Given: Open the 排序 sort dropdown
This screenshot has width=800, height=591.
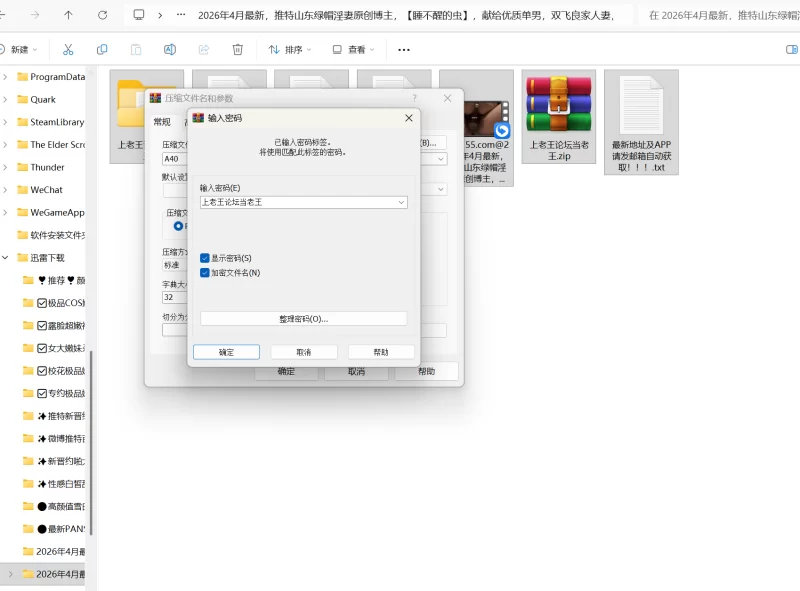Looking at the screenshot, I should tap(290, 50).
